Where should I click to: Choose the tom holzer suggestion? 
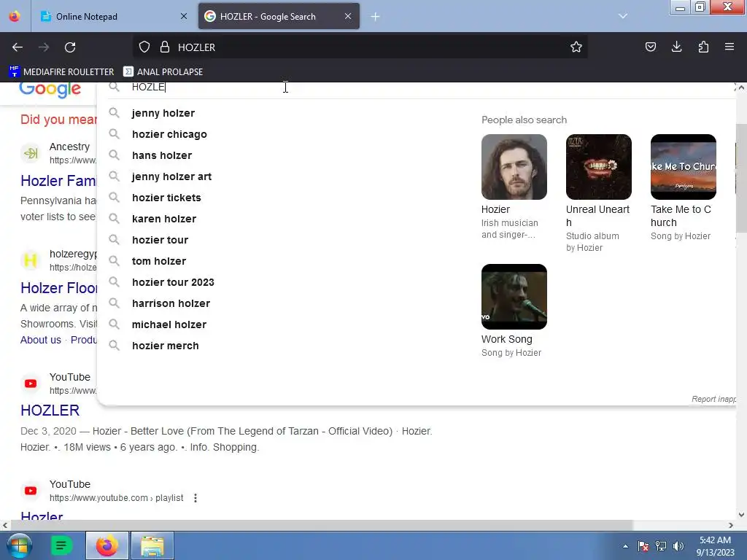pyautogui.click(x=159, y=261)
